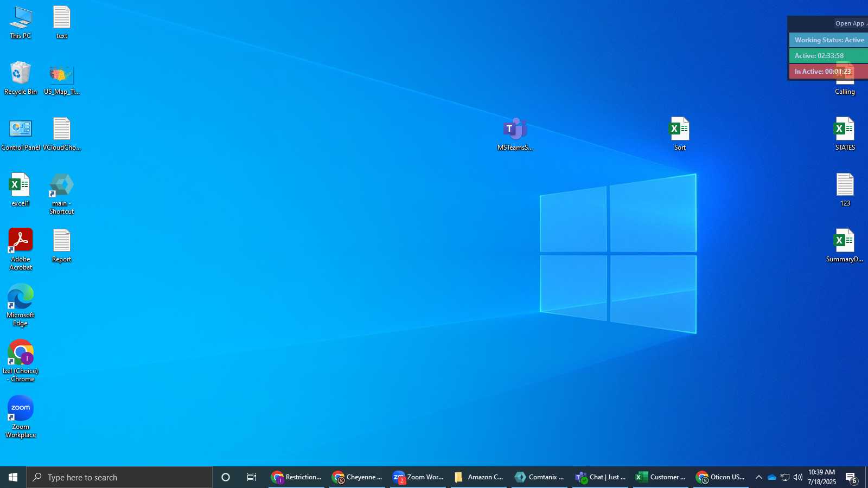Select the US_Map_Ti... image file icon

pos(62,79)
